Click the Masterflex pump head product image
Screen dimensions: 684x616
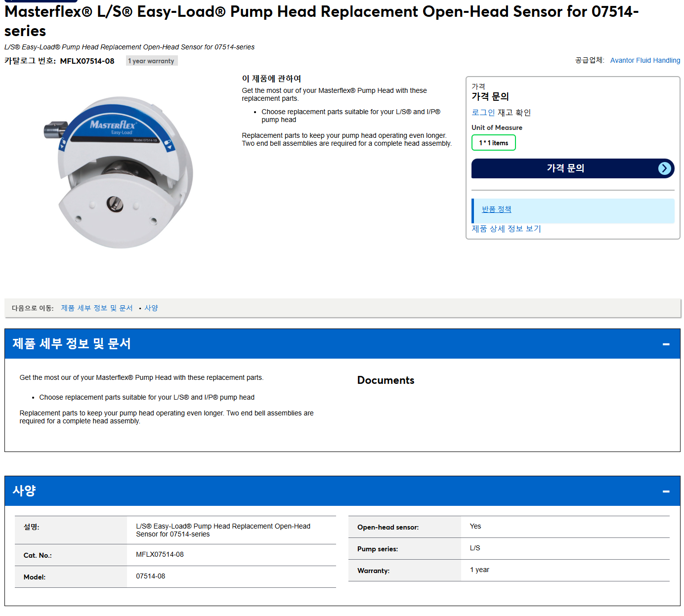(119, 170)
